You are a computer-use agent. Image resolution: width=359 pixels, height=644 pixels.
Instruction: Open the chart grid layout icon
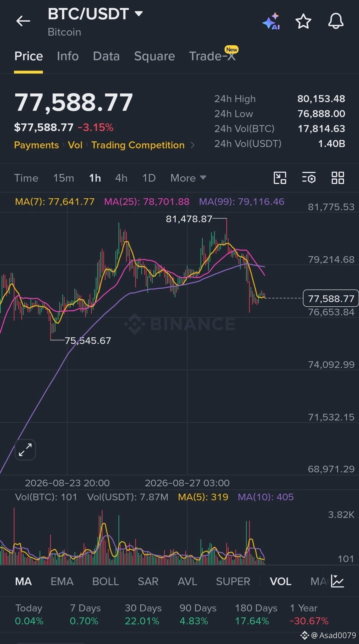pyautogui.click(x=338, y=178)
